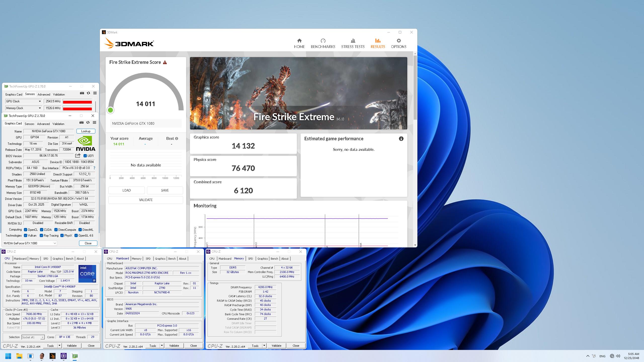Screen dimensions: 644x362
Task: Open the 3DMark Home section icon
Action: click(x=299, y=41)
